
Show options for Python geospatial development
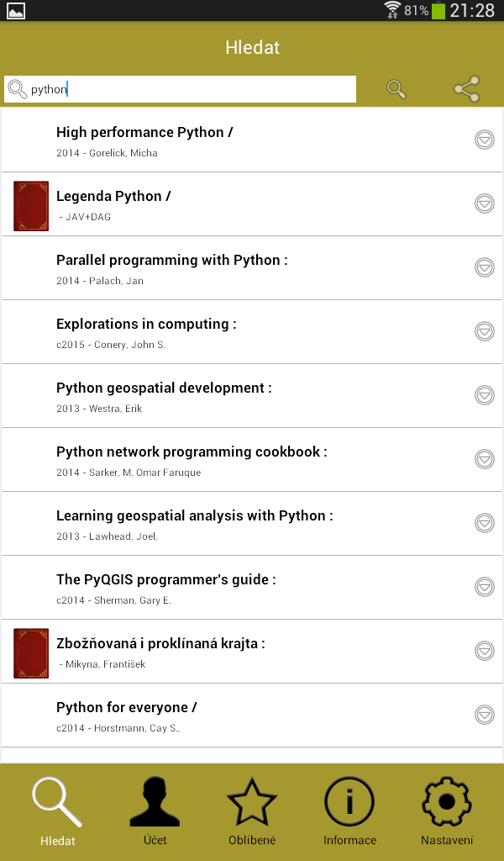(485, 395)
